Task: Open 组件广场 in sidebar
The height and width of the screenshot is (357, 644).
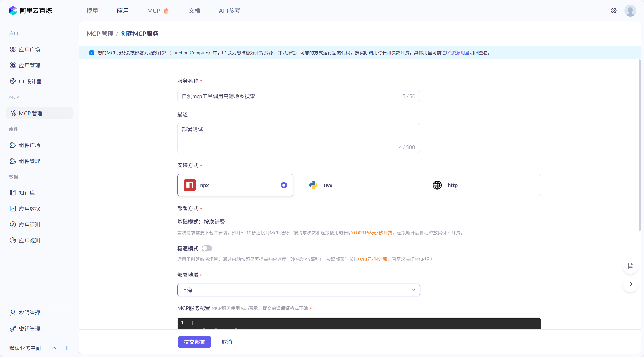Action: [x=29, y=145]
